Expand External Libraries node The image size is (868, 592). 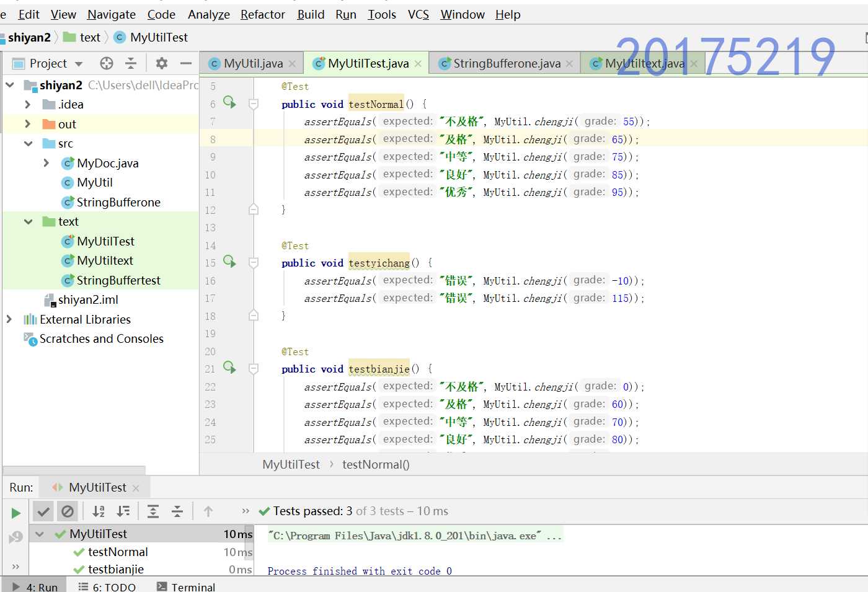[x=9, y=319]
